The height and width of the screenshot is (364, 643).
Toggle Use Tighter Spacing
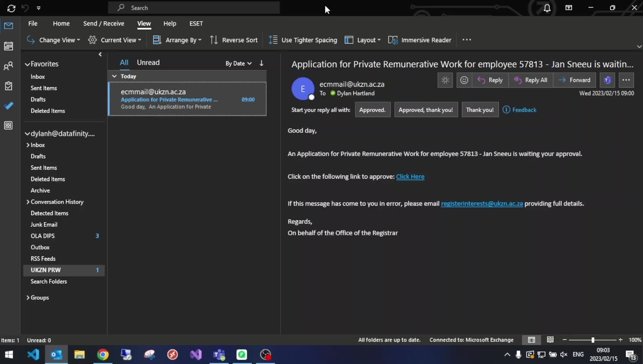tap(303, 40)
